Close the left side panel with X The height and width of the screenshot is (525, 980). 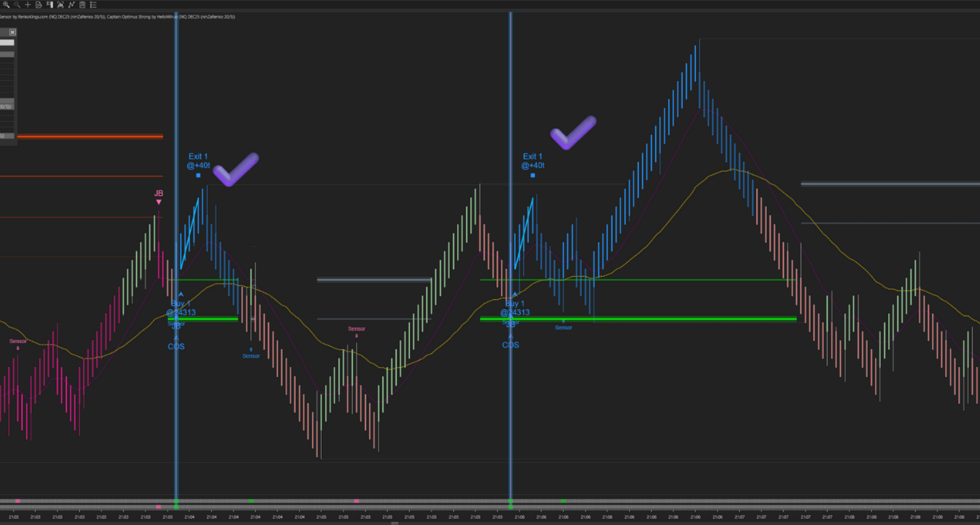tap(12, 33)
